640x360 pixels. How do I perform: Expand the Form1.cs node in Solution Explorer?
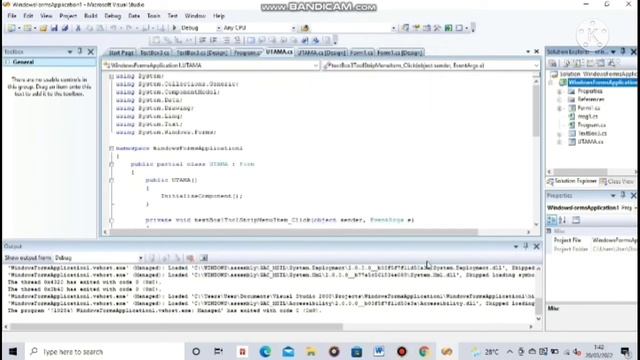(x=560, y=108)
